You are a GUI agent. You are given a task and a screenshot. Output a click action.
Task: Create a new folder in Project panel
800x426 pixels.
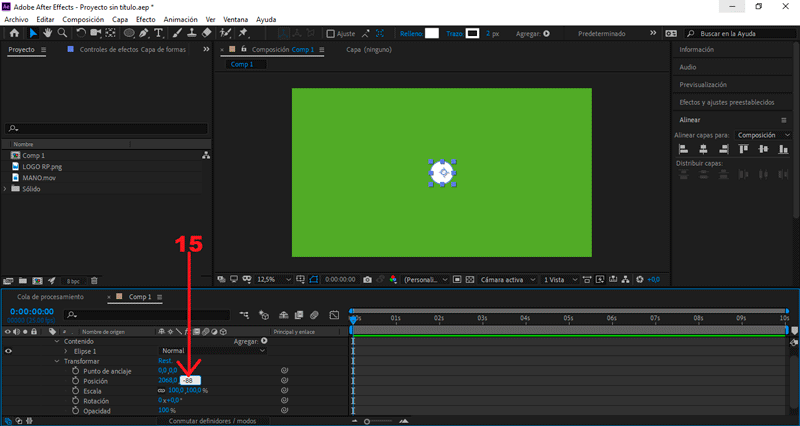(22, 281)
